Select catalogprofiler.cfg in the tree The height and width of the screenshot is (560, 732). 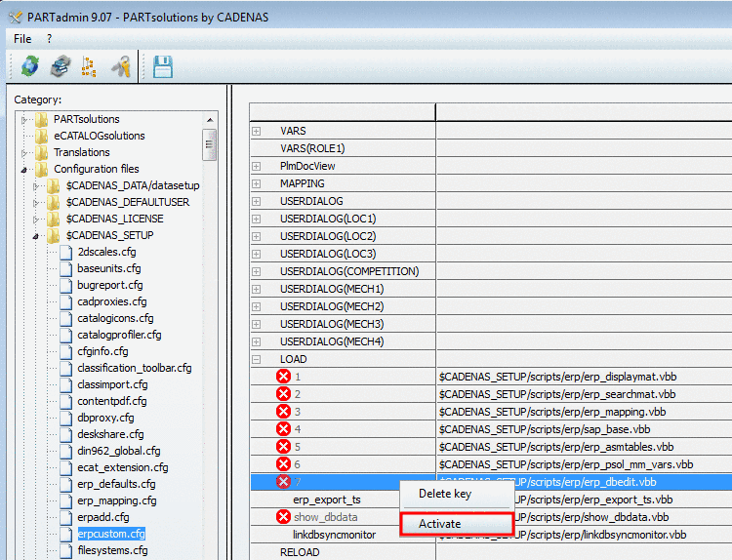(x=119, y=335)
